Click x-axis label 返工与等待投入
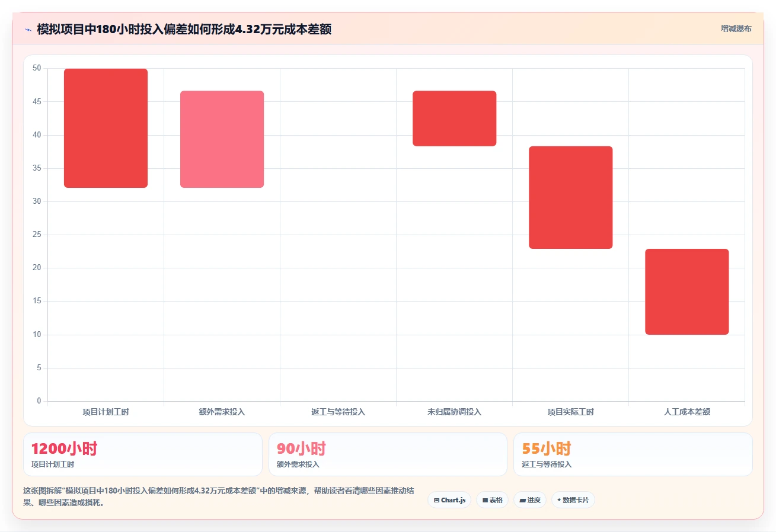The image size is (776, 532). (x=338, y=412)
